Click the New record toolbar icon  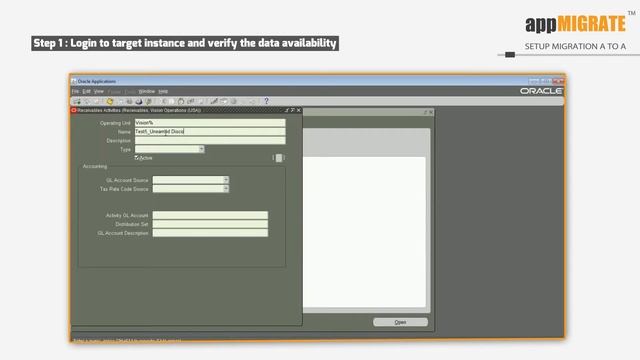(76, 101)
